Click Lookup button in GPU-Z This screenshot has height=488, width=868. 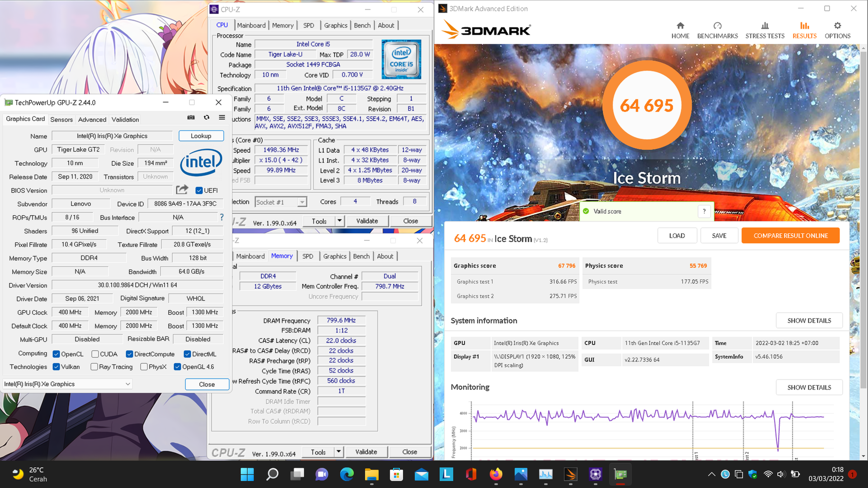click(201, 136)
